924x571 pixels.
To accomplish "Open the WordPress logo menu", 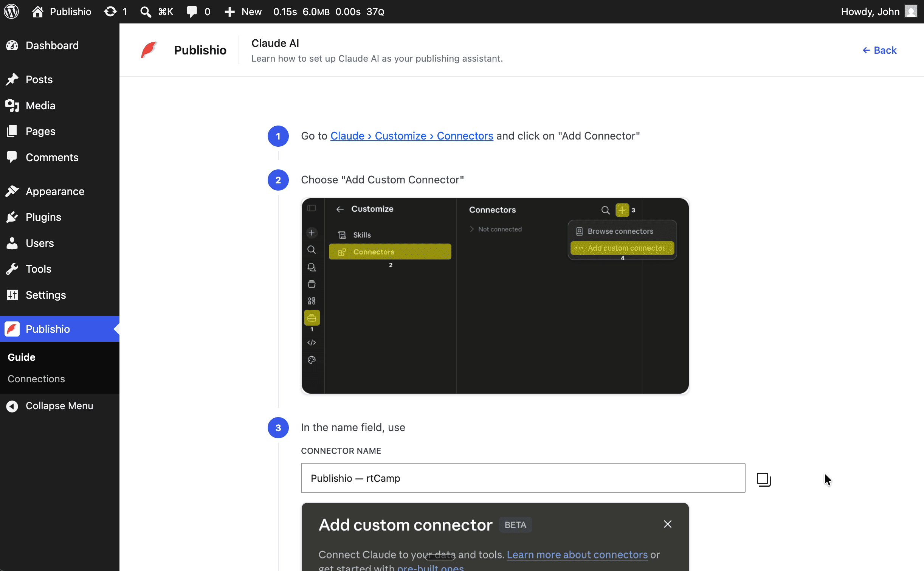I will pos(11,12).
